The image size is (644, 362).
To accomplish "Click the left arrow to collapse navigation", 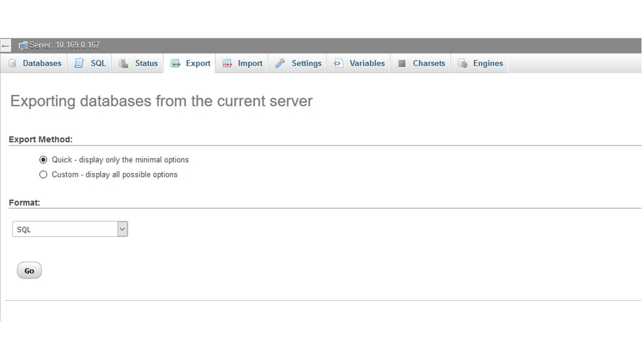I will 5,46.
